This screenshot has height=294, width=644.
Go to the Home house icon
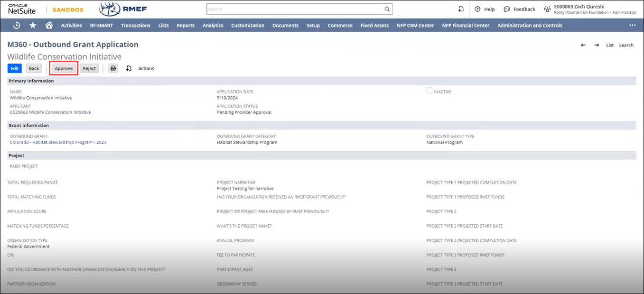point(48,26)
